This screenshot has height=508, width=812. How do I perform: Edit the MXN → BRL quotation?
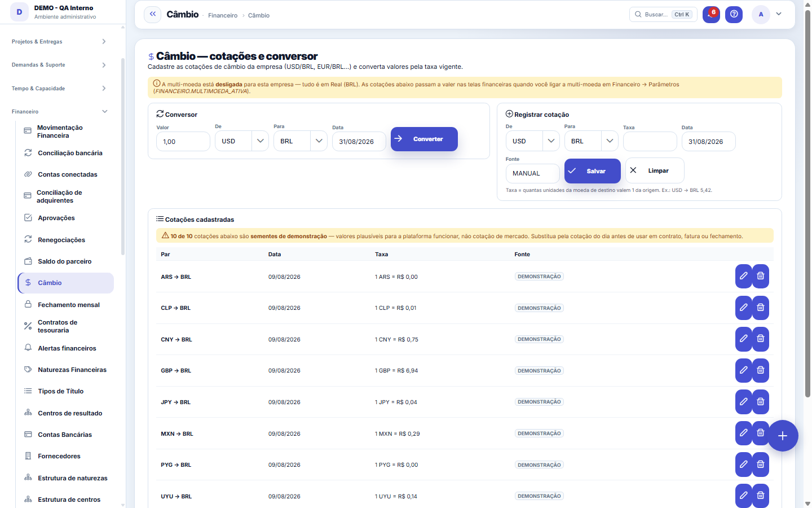click(x=744, y=433)
